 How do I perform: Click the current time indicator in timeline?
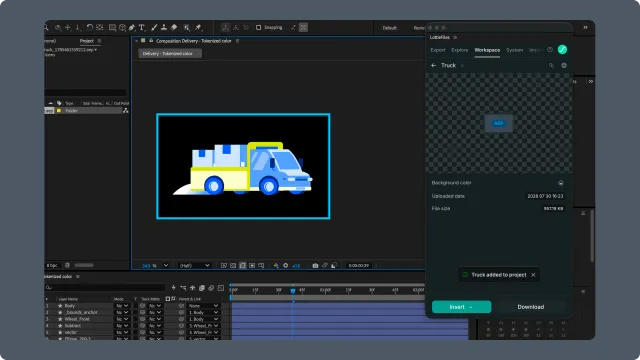click(x=293, y=291)
